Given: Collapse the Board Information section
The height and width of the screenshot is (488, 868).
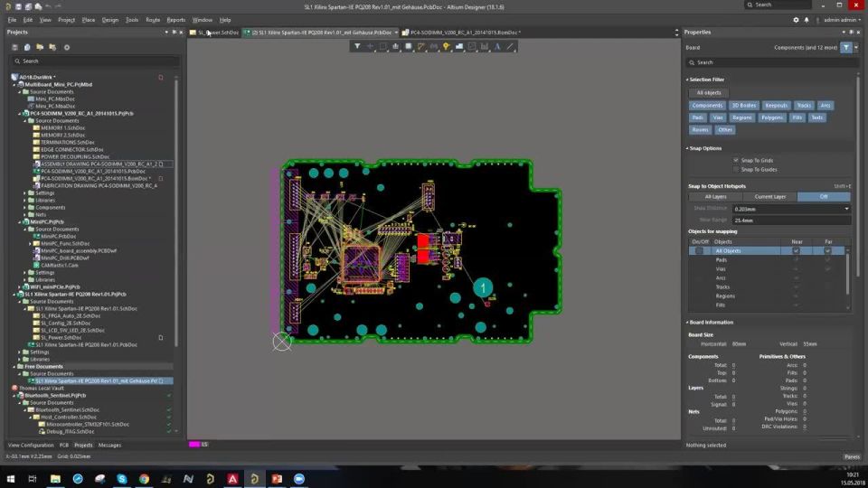Looking at the screenshot, I should click(687, 322).
